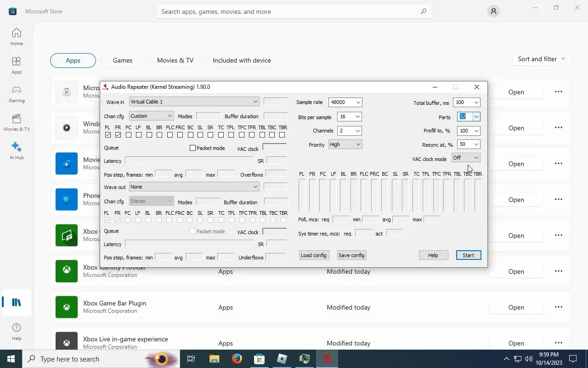Start the audio repeater
Image resolution: width=588 pixels, height=368 pixels.
click(468, 255)
